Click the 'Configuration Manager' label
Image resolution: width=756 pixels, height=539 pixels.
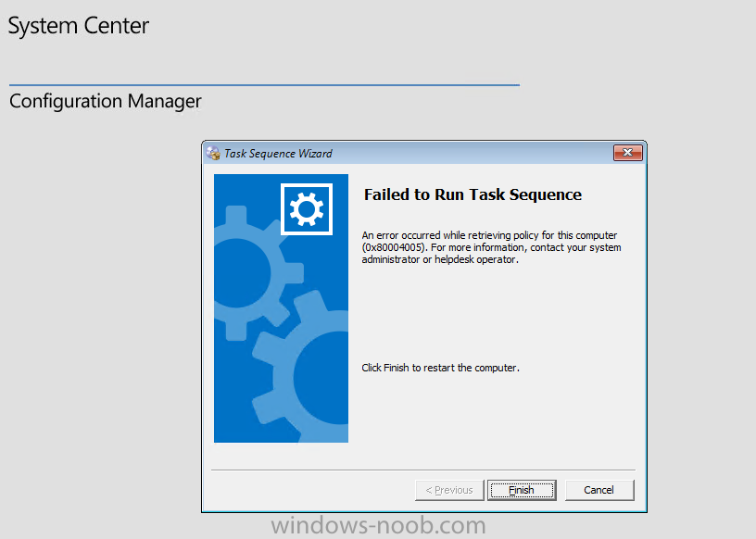pos(105,101)
